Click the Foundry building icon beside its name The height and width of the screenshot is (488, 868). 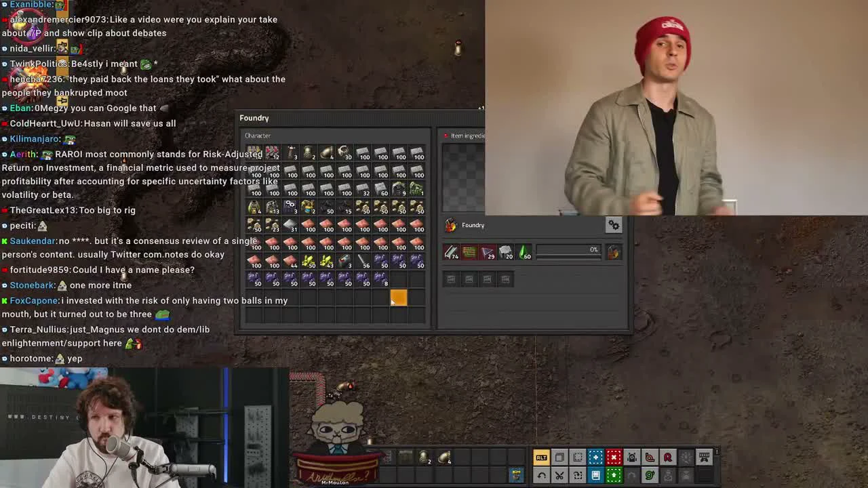coord(451,225)
